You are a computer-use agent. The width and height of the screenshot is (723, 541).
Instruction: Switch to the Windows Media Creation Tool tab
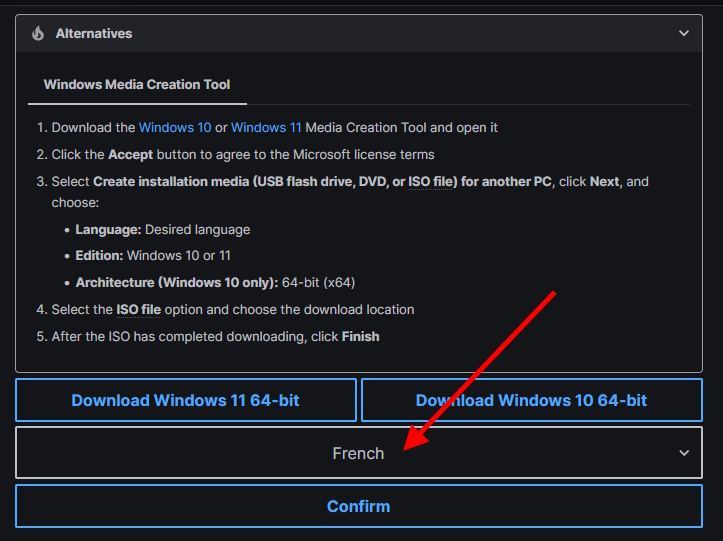tap(137, 85)
